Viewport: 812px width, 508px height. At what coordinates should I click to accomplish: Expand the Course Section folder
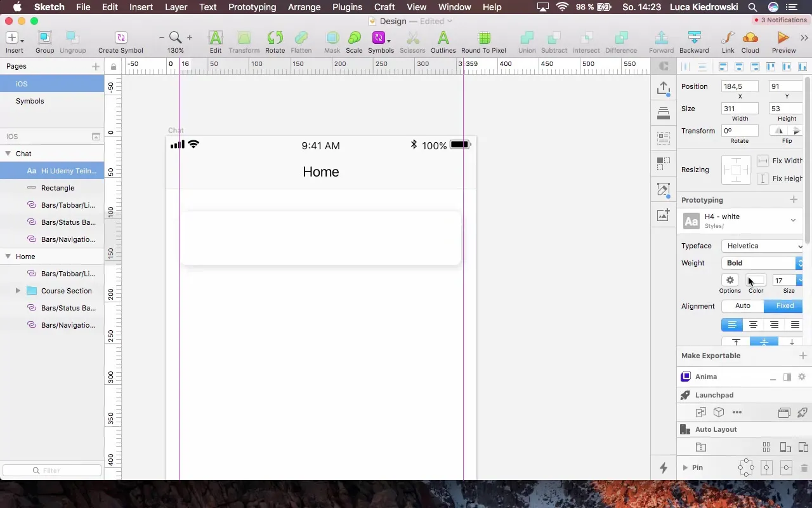18,291
